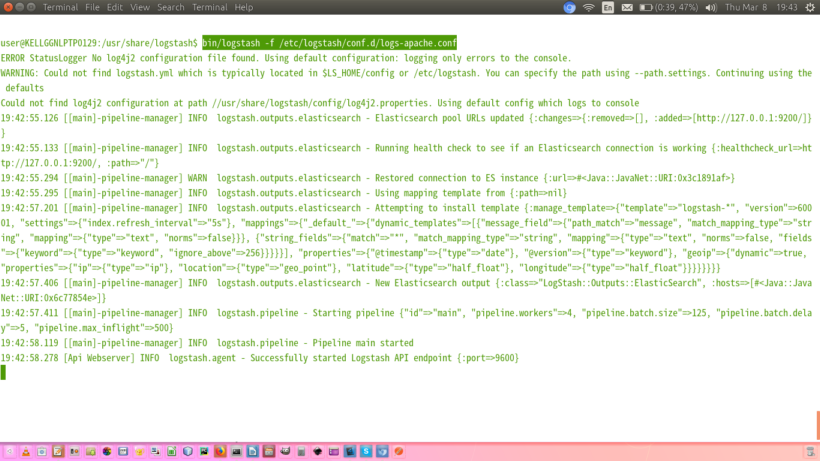Image resolution: width=820 pixels, height=461 pixels.
Task: Click the highlighted bin/logstash command text
Action: [x=329, y=43]
